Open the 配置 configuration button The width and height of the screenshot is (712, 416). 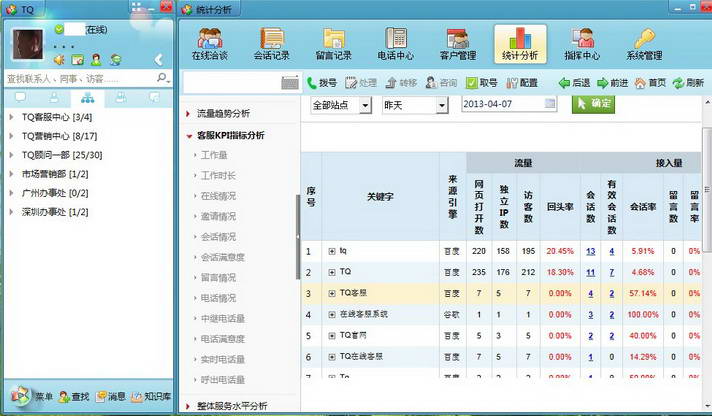pyautogui.click(x=522, y=83)
